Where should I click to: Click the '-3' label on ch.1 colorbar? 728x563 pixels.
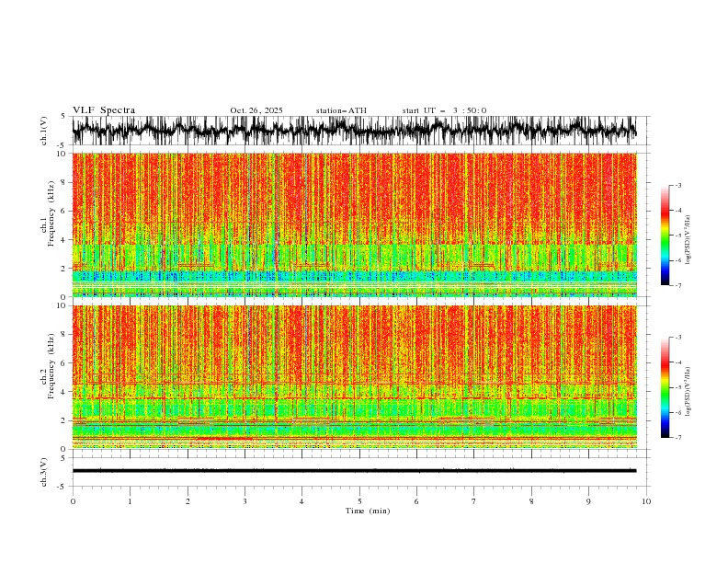click(678, 185)
